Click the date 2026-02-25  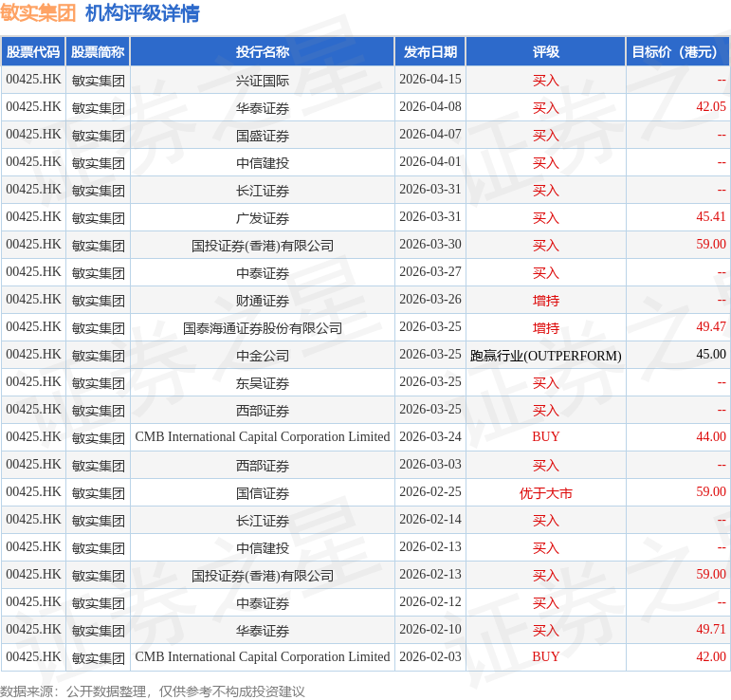430,492
